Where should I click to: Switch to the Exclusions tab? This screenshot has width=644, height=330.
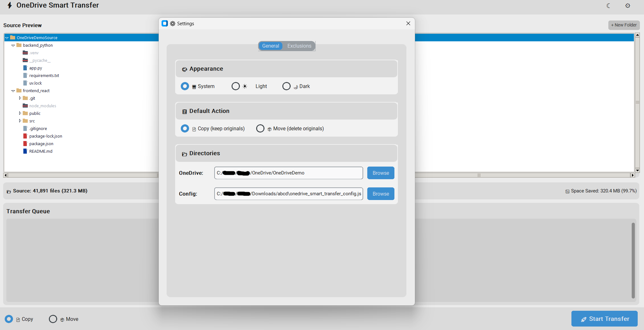coord(299,46)
